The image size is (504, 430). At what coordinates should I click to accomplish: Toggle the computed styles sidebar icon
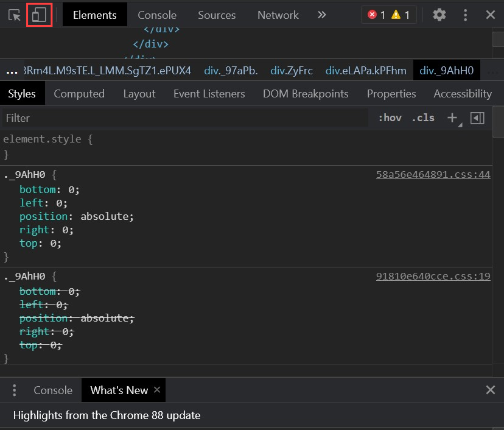[x=477, y=118]
